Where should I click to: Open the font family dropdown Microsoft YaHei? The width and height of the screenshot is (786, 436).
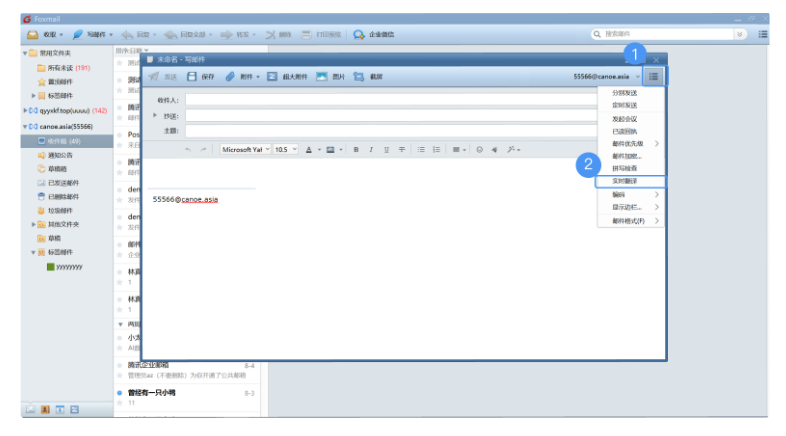coord(246,149)
